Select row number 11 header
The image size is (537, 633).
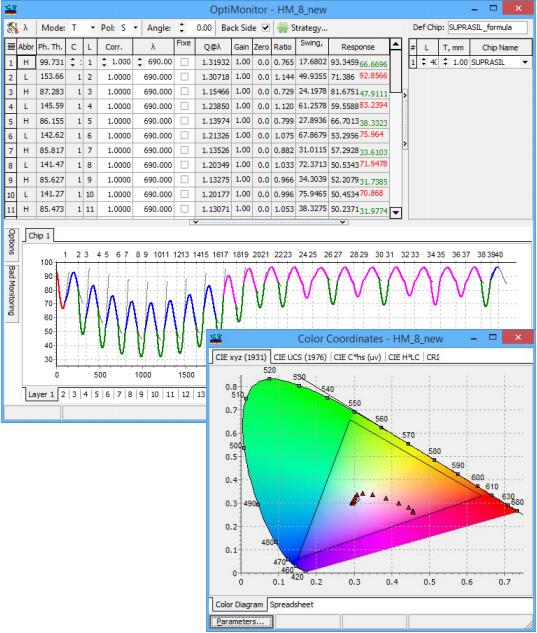pos(11,210)
